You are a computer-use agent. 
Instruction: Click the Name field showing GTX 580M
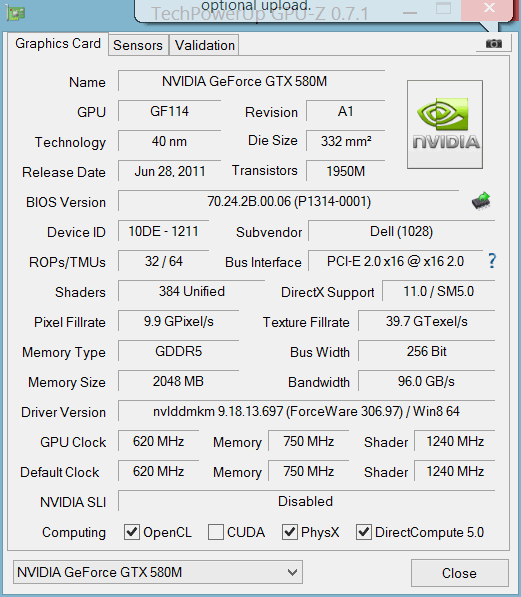pos(251,81)
